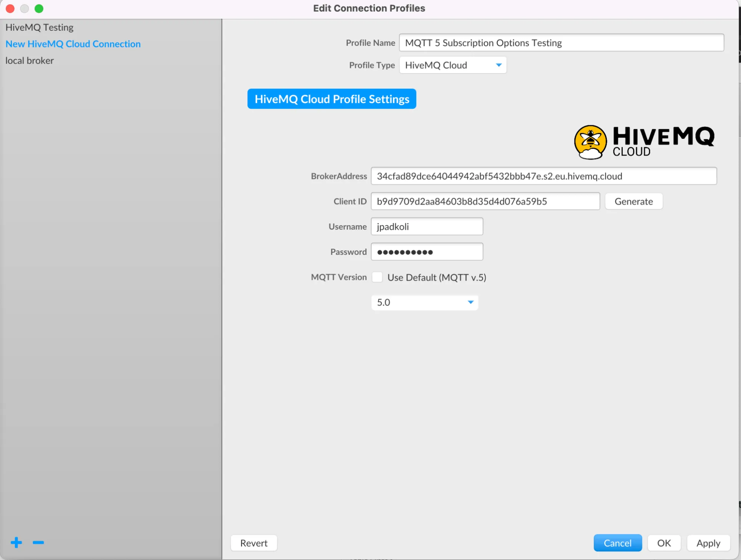This screenshot has width=741, height=560.
Task: Maximize window with green button
Action: (39, 9)
